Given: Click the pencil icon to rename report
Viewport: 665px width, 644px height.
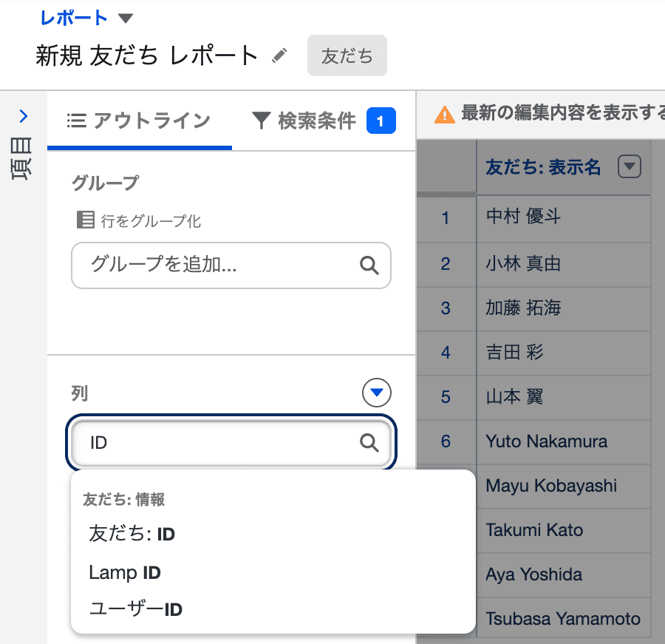Looking at the screenshot, I should pyautogui.click(x=279, y=55).
